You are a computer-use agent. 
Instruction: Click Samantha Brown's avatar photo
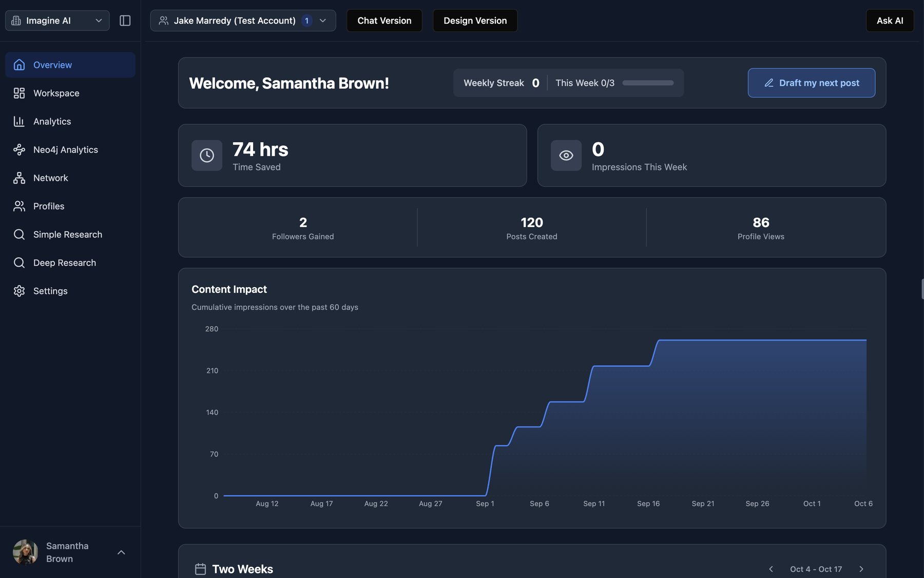[x=25, y=552]
